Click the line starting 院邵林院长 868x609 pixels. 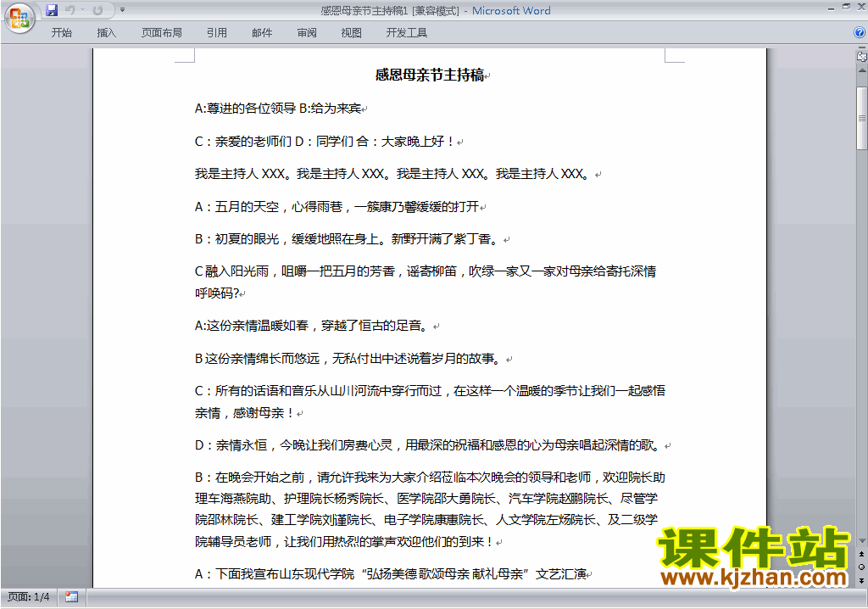click(426, 519)
